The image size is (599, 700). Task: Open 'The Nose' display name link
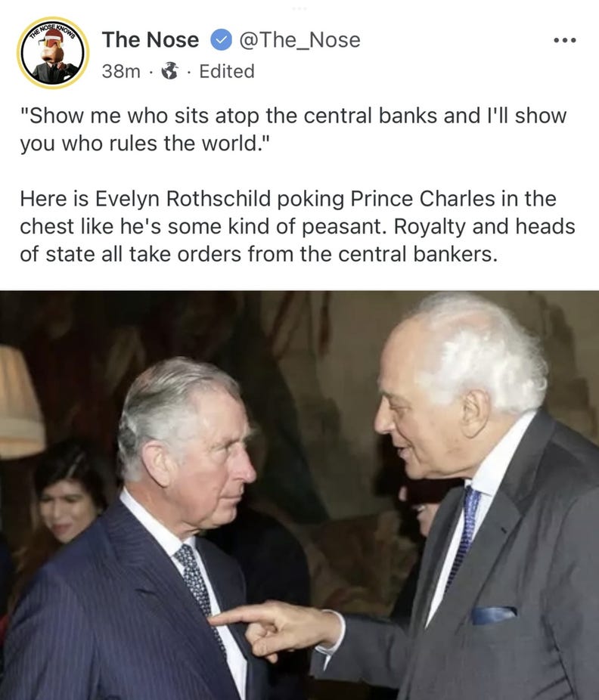(150, 40)
